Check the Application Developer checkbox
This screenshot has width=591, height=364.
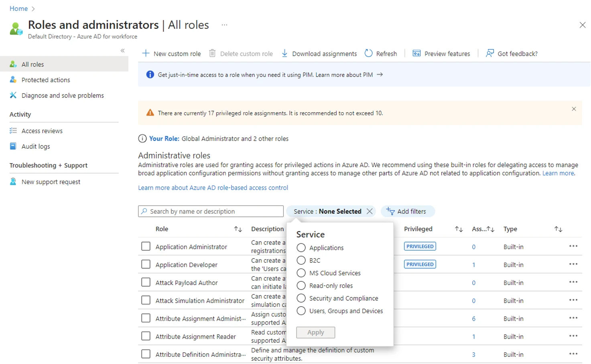tap(146, 264)
